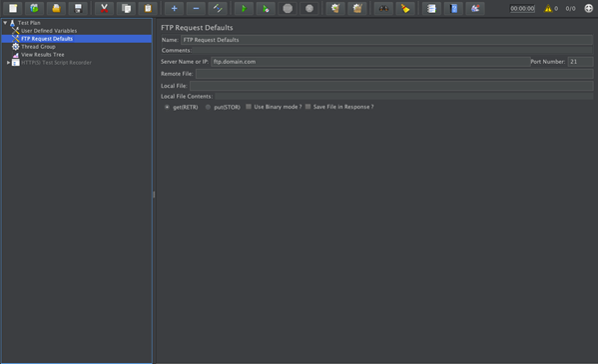Image resolution: width=598 pixels, height=364 pixels.
Task: Click the Remote File input field
Action: click(394, 74)
